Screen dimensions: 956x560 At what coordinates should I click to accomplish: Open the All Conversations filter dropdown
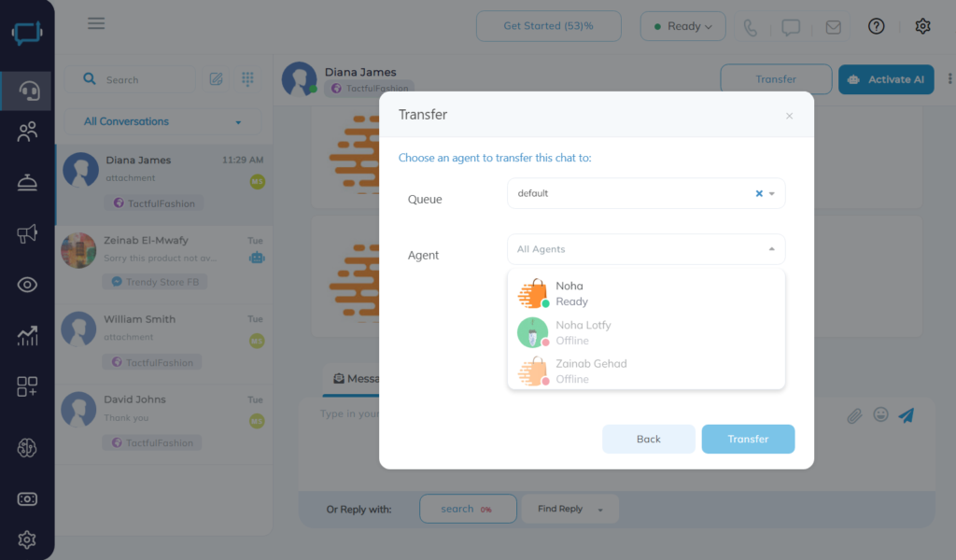click(162, 122)
